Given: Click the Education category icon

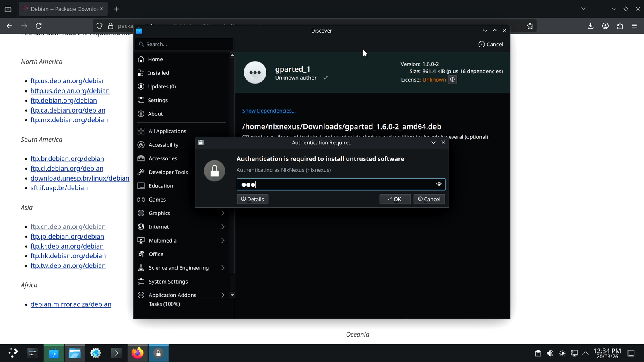Looking at the screenshot, I should [x=141, y=186].
